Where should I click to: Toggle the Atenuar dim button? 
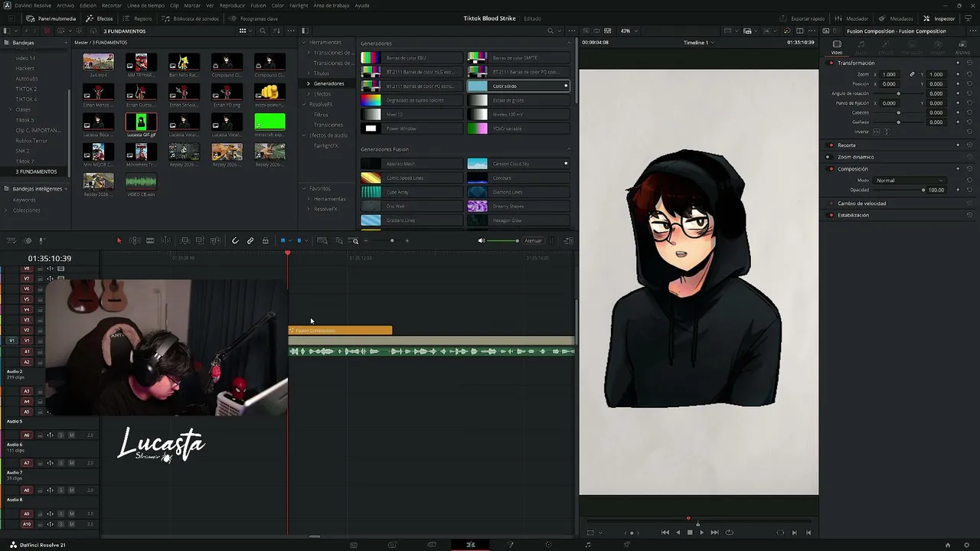pyautogui.click(x=534, y=241)
